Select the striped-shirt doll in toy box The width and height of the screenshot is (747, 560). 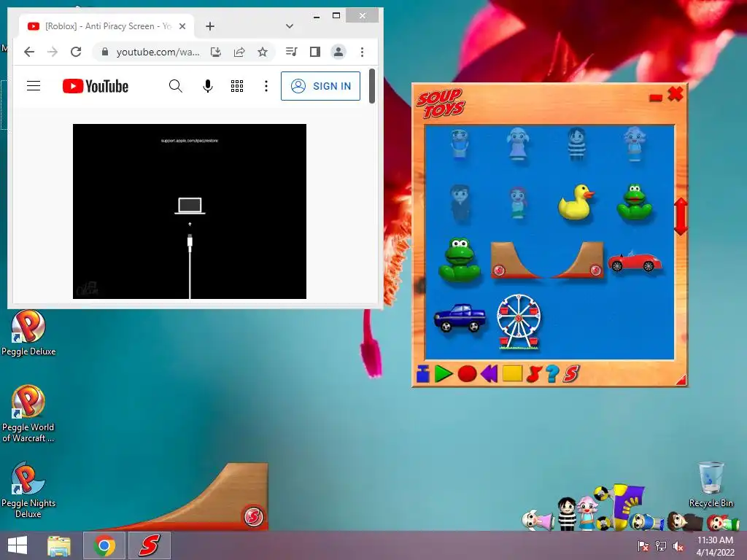[x=576, y=144]
